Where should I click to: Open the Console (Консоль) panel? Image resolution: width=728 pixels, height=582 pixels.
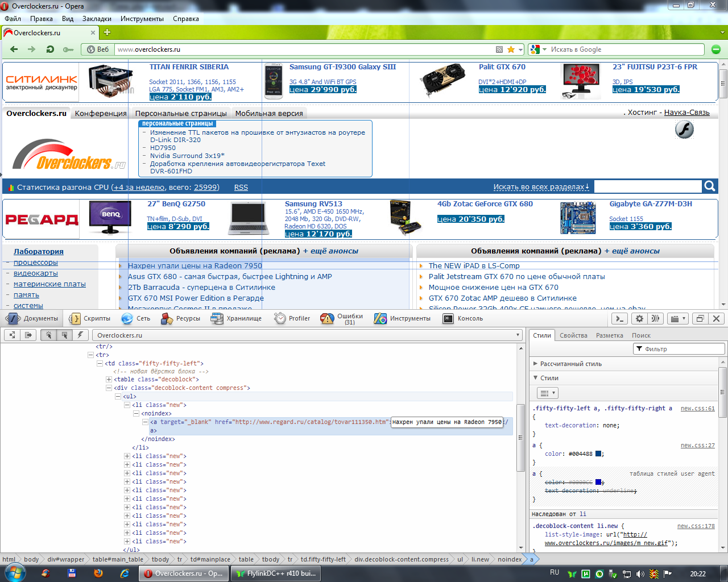click(464, 318)
